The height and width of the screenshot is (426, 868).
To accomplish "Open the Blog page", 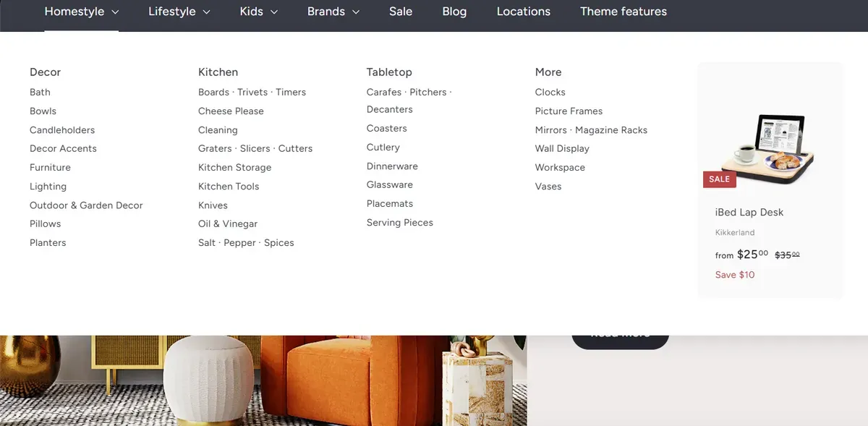I will [x=454, y=11].
